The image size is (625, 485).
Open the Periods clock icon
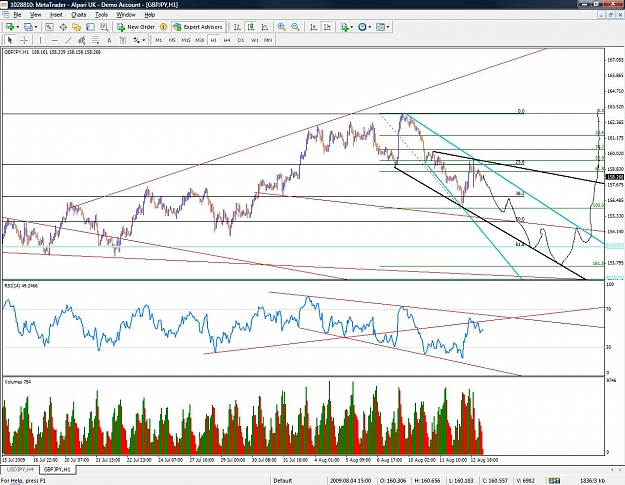pos(362,27)
